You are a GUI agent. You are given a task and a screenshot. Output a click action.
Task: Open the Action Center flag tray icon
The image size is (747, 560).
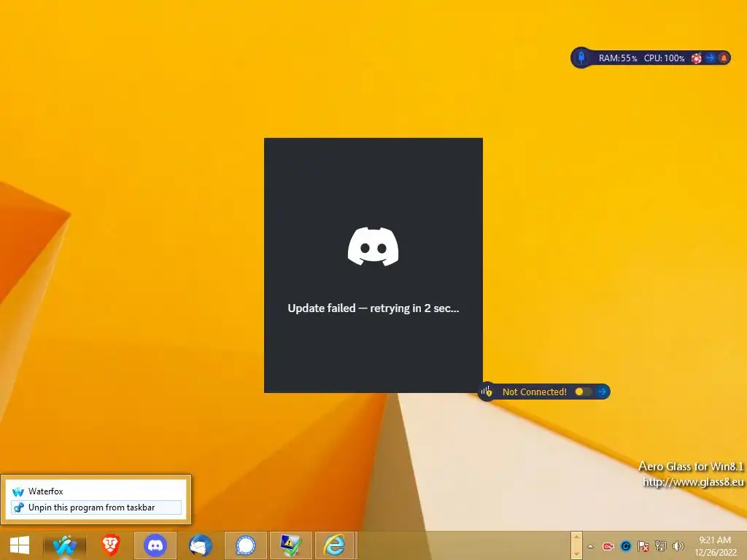(643, 546)
